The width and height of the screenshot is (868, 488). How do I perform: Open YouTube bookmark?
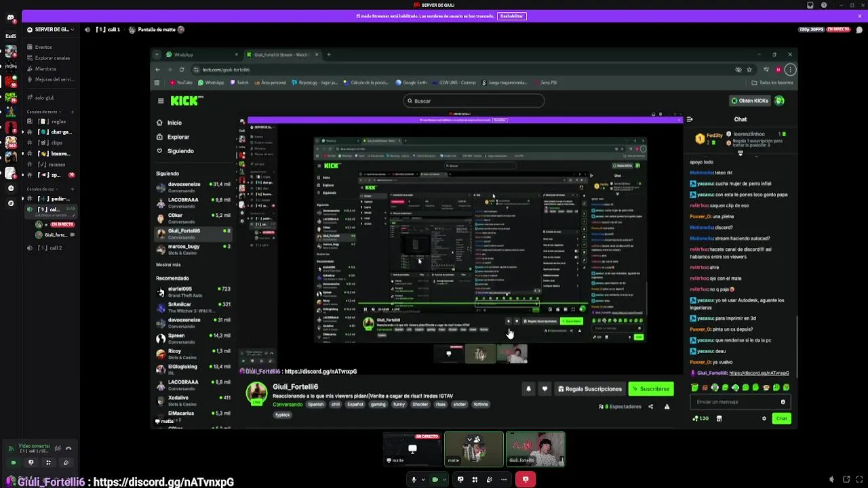(180, 83)
